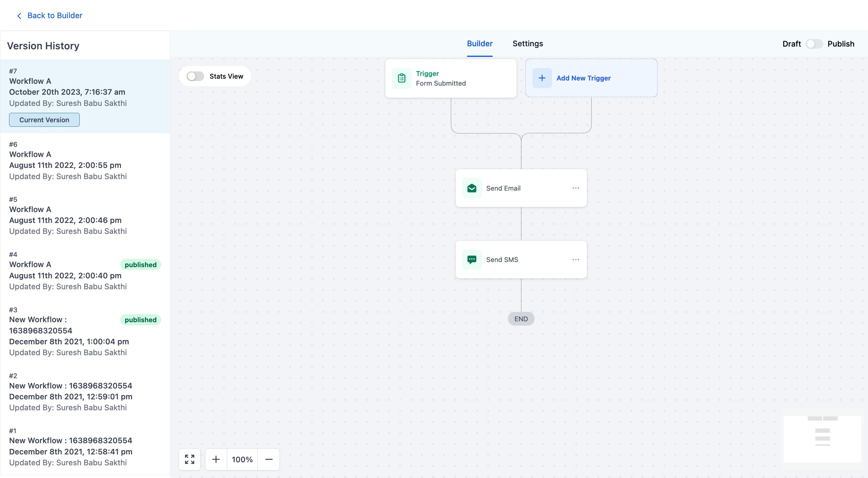
Task: Click the fit-to-screen expand icon
Action: click(189, 459)
